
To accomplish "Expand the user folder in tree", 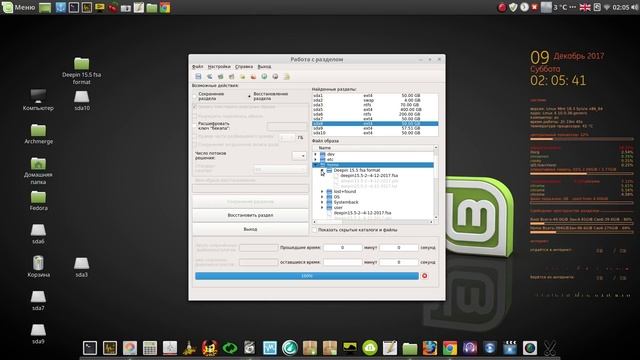I will pos(322,207).
